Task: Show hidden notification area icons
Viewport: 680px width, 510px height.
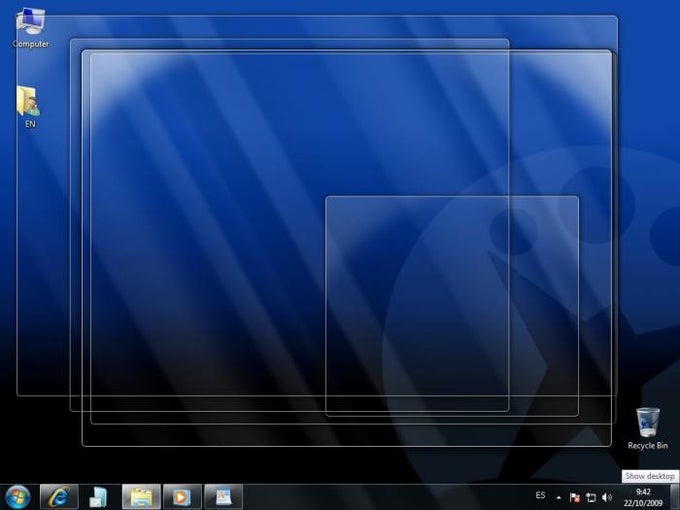Action: (x=559, y=497)
